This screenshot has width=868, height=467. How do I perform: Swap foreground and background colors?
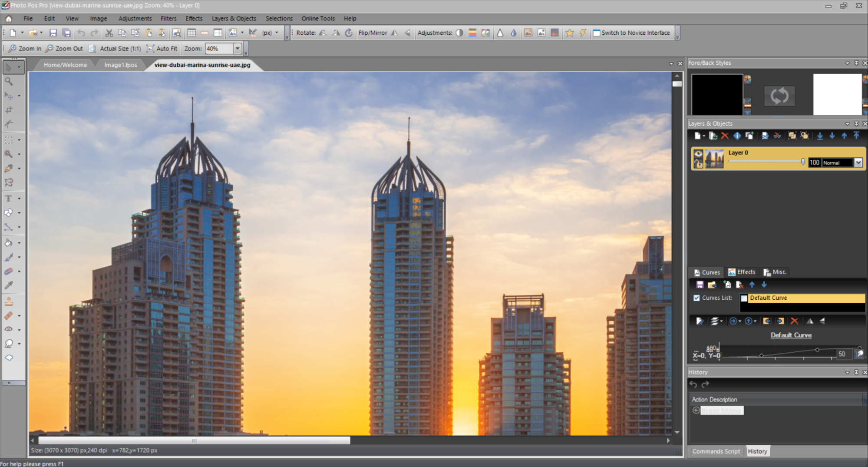[779, 96]
